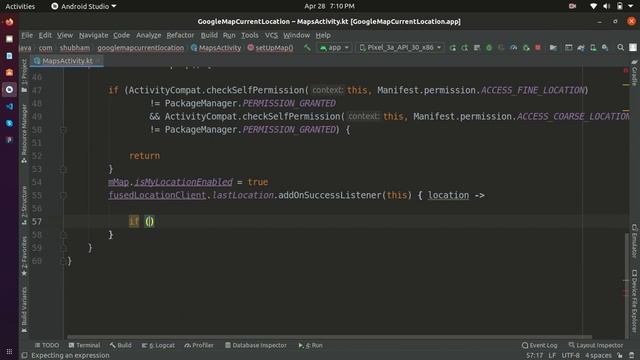Open the Emulator side panel

tap(634, 241)
